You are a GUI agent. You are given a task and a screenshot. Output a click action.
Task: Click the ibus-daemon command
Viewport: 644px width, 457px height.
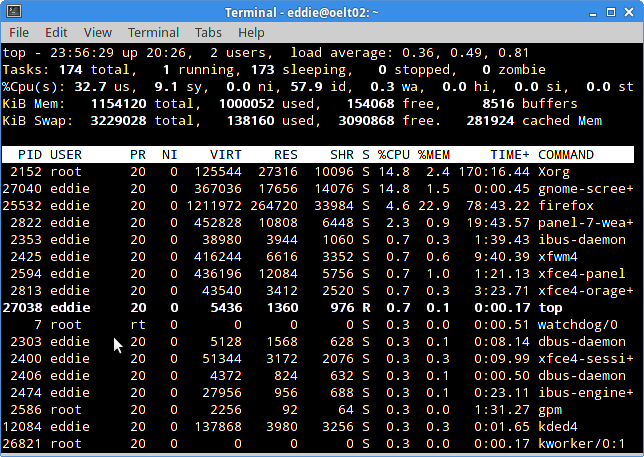(582, 240)
